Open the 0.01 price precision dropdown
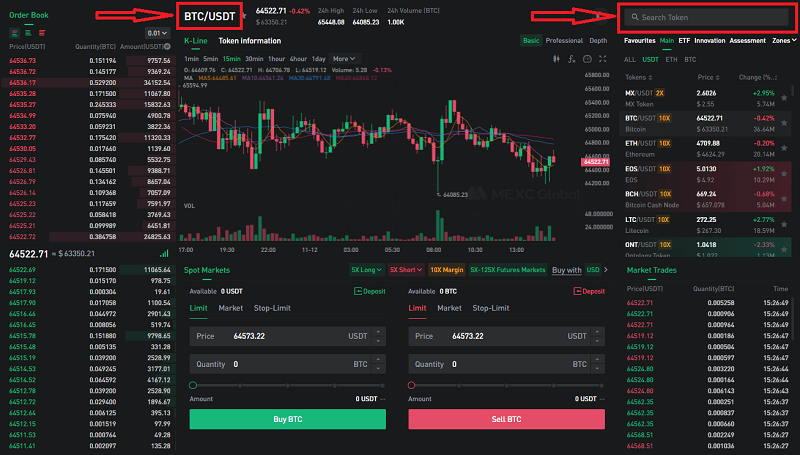This screenshot has height=455, width=800. click(x=157, y=33)
